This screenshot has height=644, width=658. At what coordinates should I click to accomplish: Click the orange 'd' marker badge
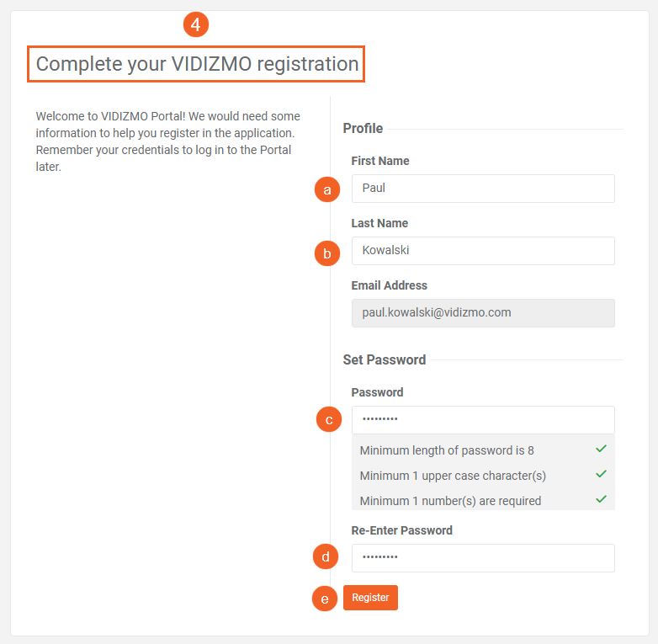(326, 556)
